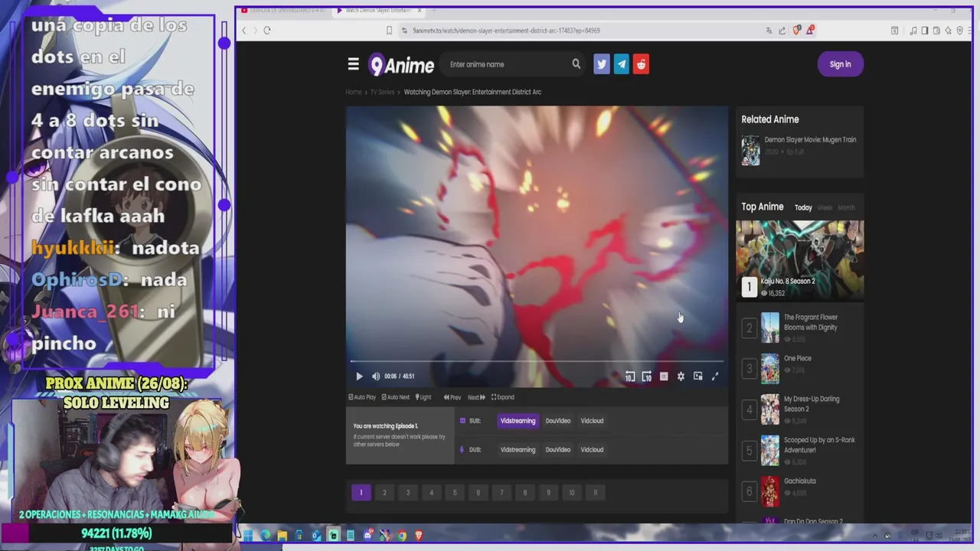Open the Telegram share icon
The height and width of the screenshot is (551, 980).
pos(622,64)
